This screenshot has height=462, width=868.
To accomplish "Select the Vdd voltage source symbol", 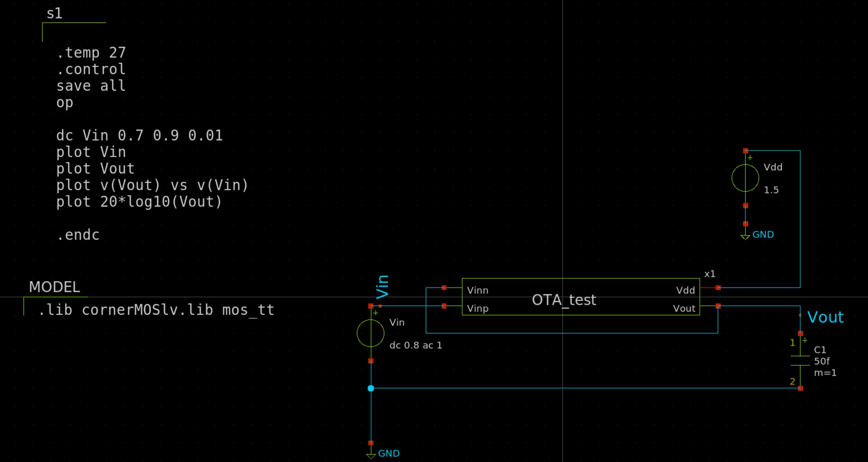I will point(745,178).
